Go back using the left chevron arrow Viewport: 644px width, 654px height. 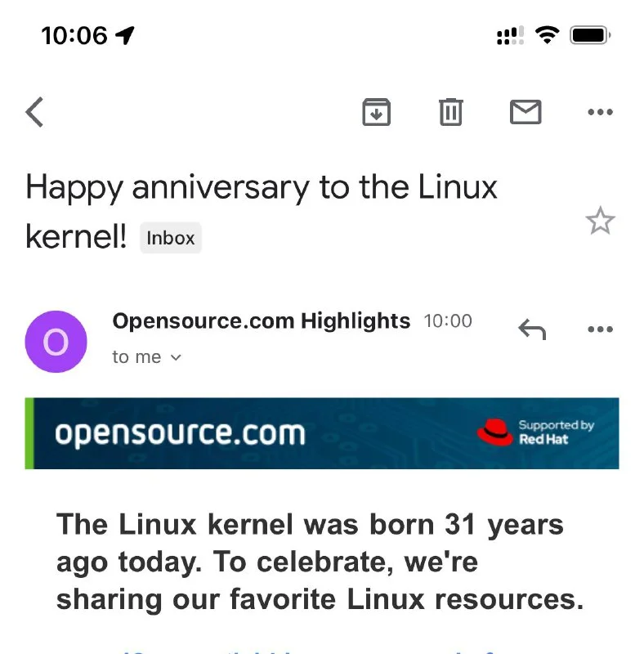click(x=34, y=112)
